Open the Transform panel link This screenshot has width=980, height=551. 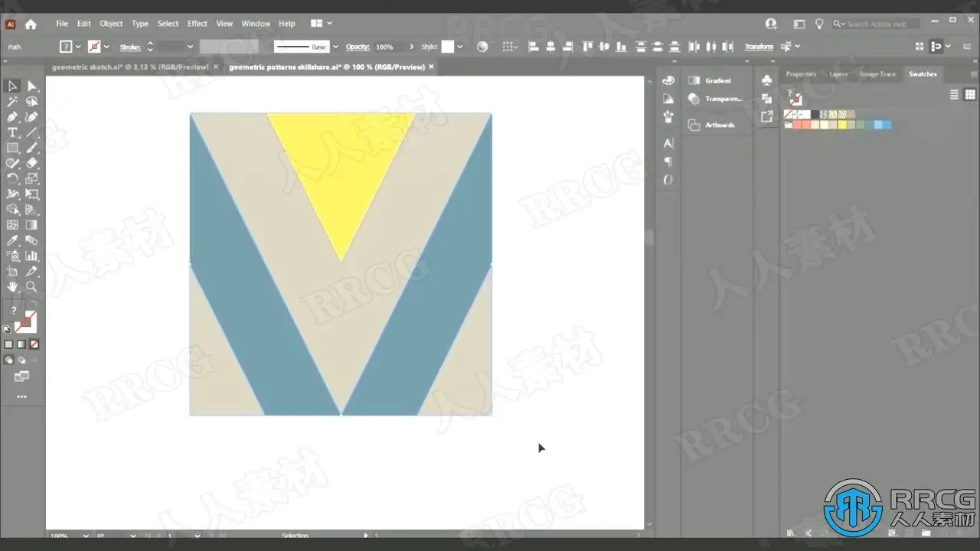click(x=759, y=47)
